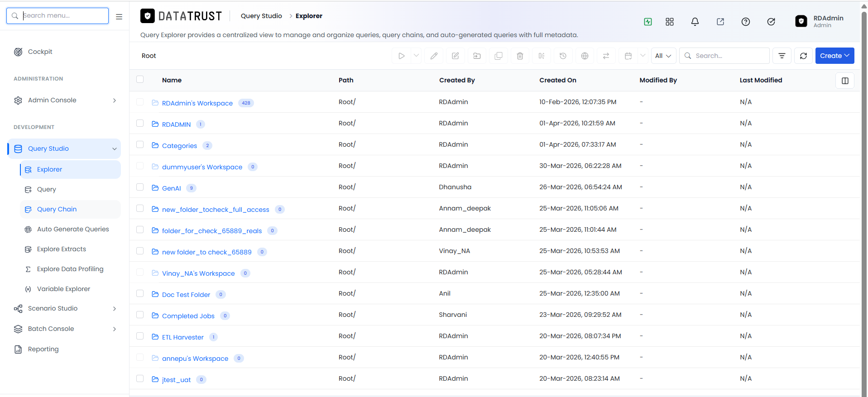
Task: Open Explore Extracts menu item
Action: pos(70,249)
